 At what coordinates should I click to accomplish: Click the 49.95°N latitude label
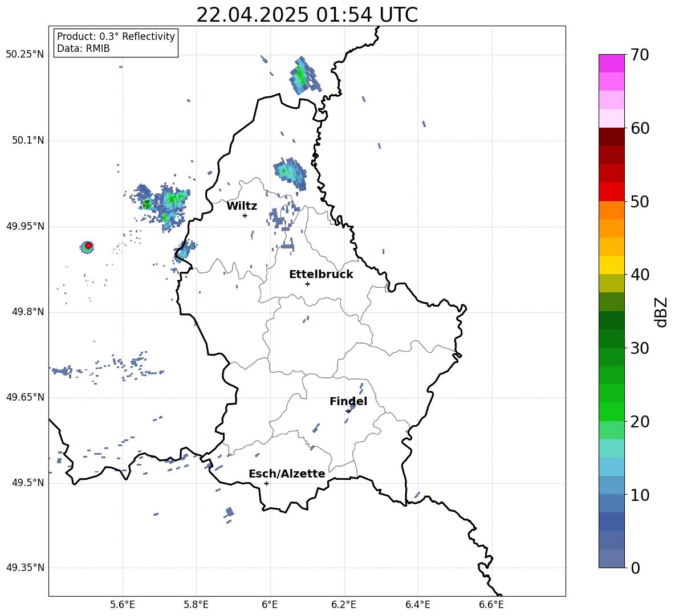pyautogui.click(x=25, y=226)
